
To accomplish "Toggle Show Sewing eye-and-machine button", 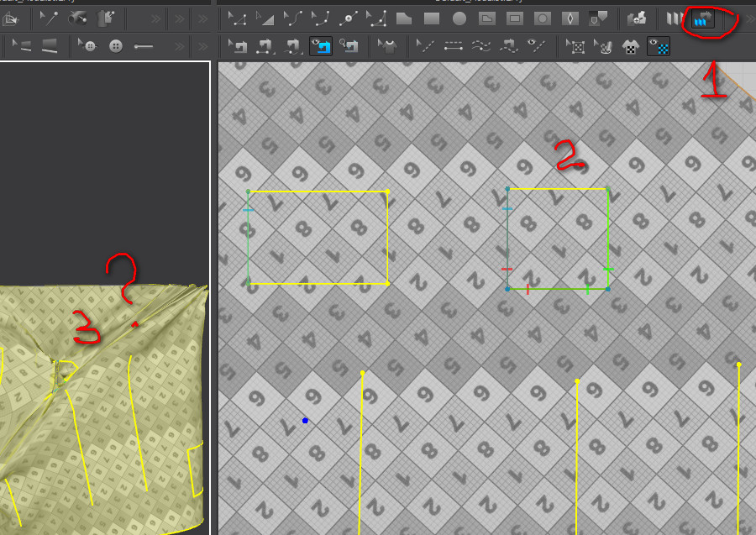I will (x=321, y=46).
